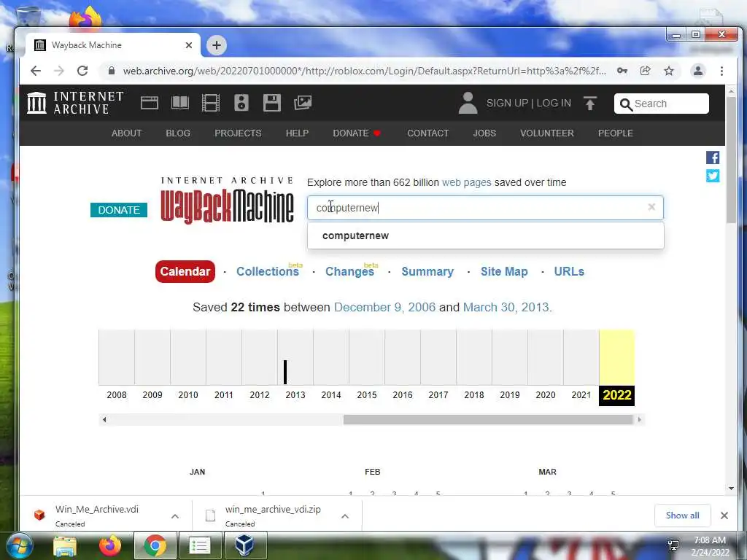The image size is (747, 560).
Task: Select the Calendar tab
Action: [x=185, y=271]
